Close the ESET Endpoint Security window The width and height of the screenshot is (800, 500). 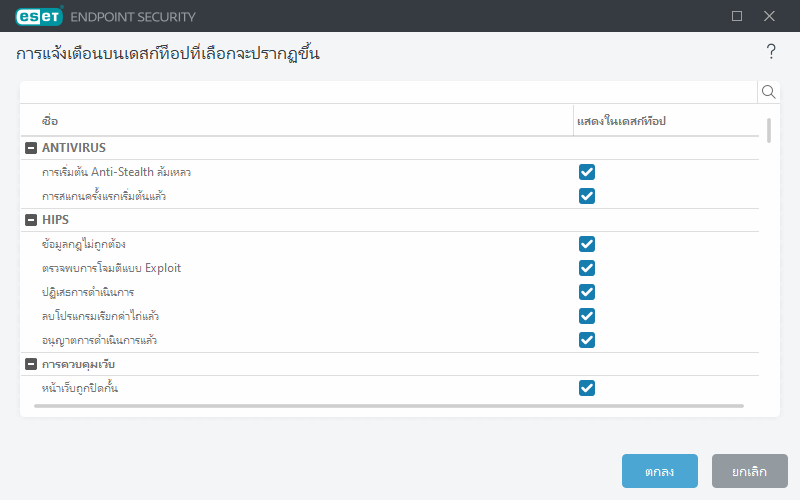coord(769,16)
